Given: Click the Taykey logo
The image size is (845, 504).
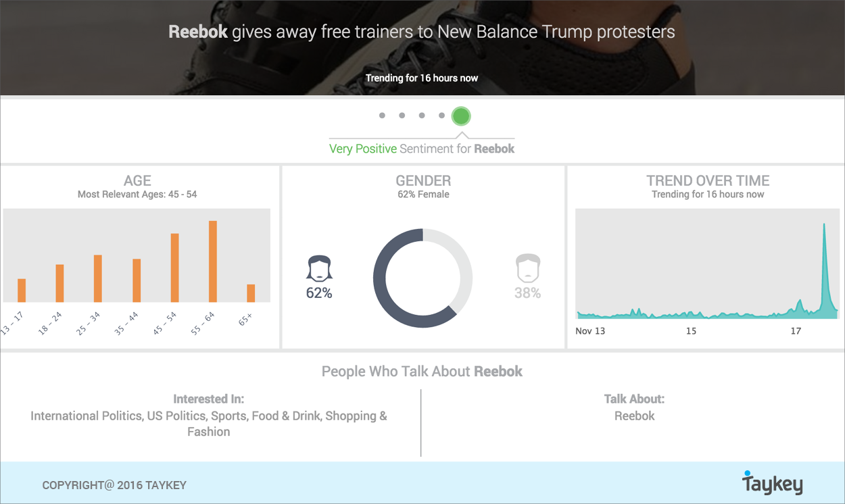Looking at the screenshot, I should coord(772,484).
